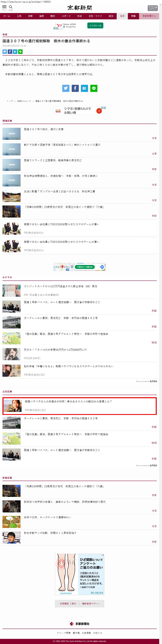Open 抹茶や煎茶、チーズケーキ article
The height and width of the screenshot is (644, 162).
(48, 517)
